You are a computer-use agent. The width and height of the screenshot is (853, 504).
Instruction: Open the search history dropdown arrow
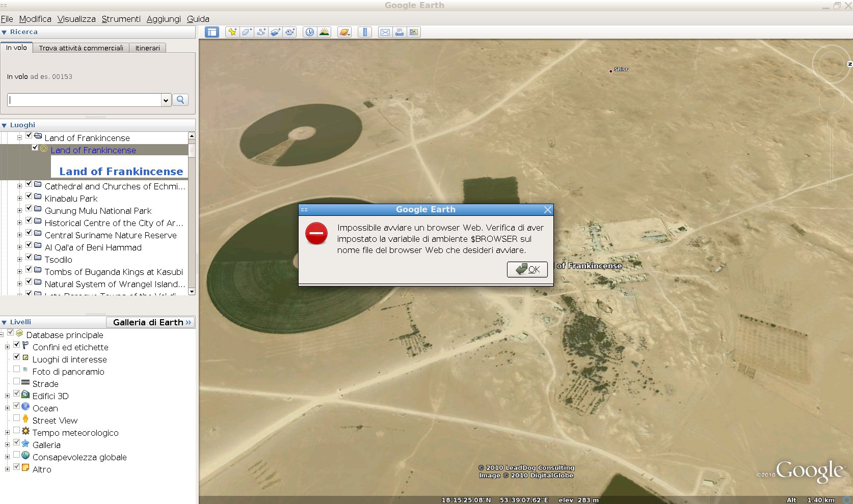pos(166,100)
